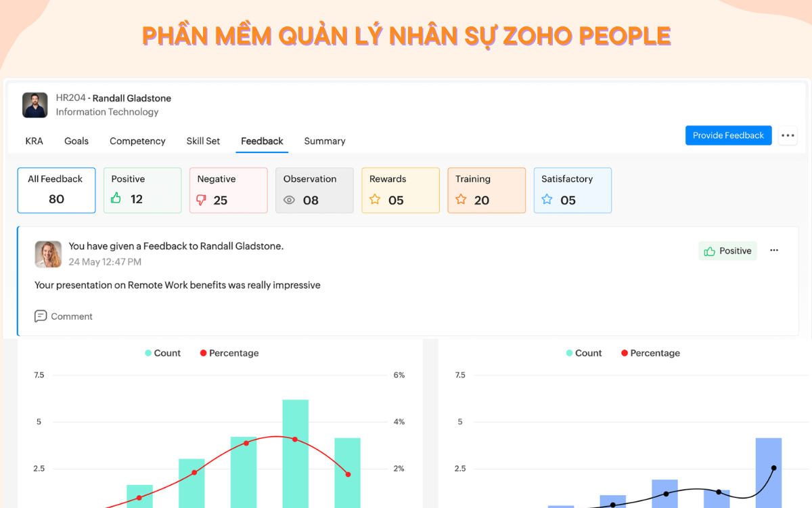Click the 'You have given a Feedback' heading
Viewport: 812px width, 508px height.
pos(176,246)
